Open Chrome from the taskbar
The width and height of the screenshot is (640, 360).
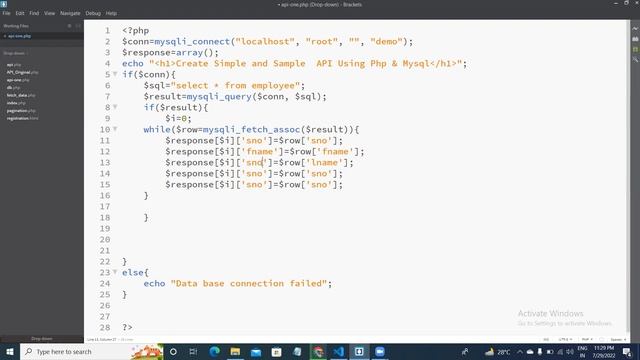(318, 351)
